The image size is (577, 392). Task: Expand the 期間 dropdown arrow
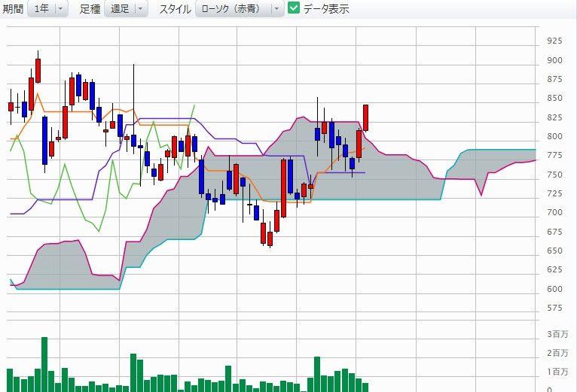pyautogui.click(x=62, y=8)
